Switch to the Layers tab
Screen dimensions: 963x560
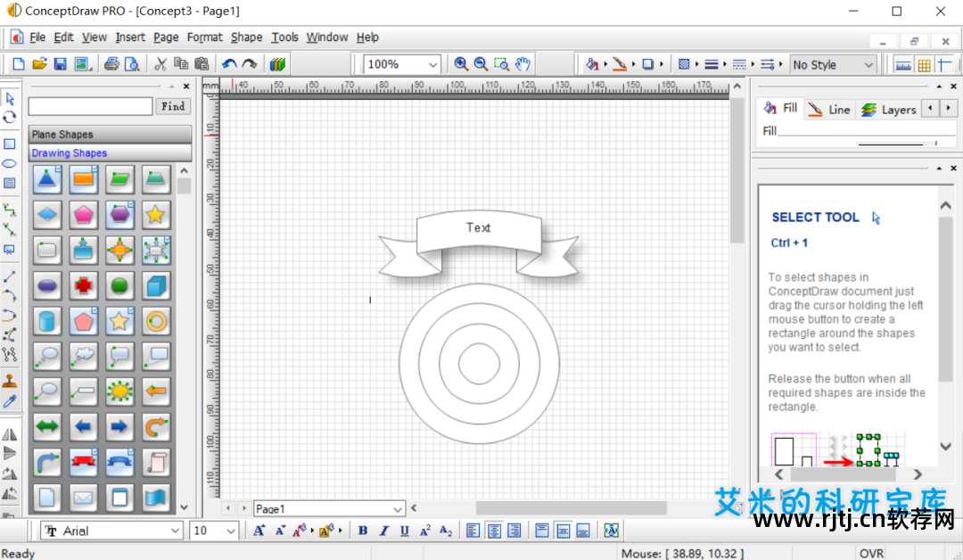pos(889,110)
